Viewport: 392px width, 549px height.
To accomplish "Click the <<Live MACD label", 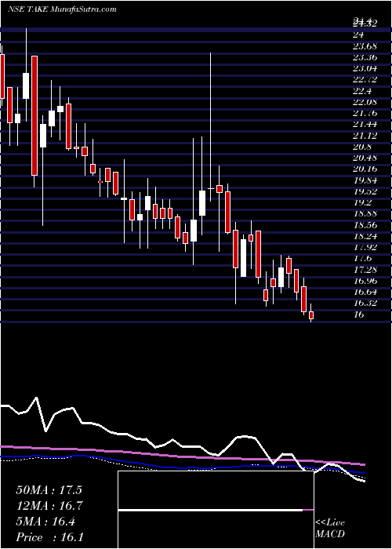I will point(330,529).
